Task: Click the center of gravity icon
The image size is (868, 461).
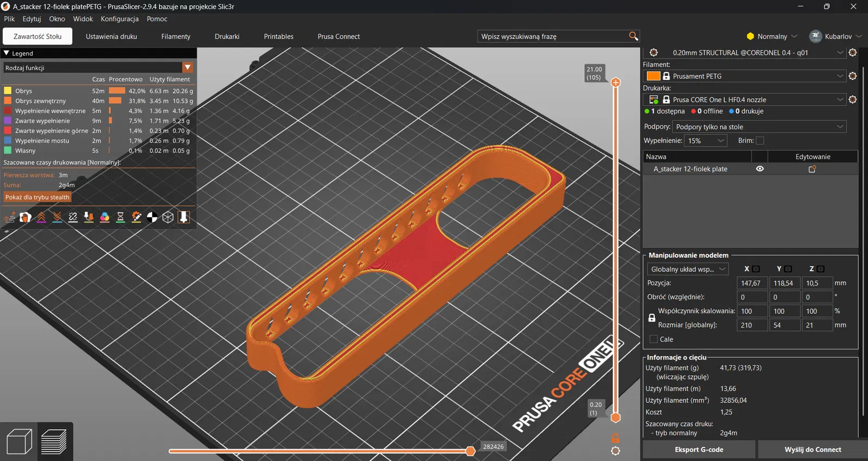Action: 152,217
